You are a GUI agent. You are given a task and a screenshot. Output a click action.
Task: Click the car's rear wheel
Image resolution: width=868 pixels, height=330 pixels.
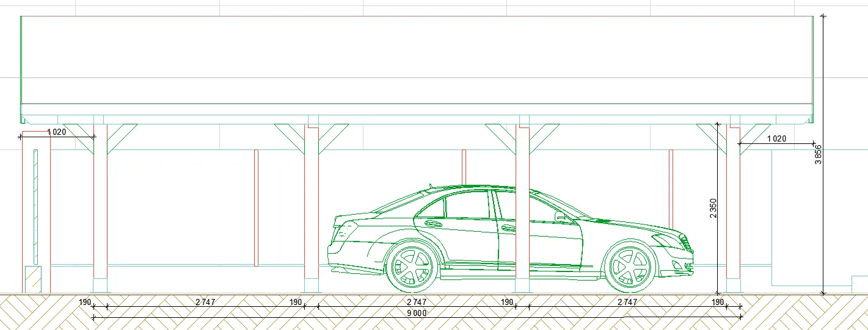(412, 267)
